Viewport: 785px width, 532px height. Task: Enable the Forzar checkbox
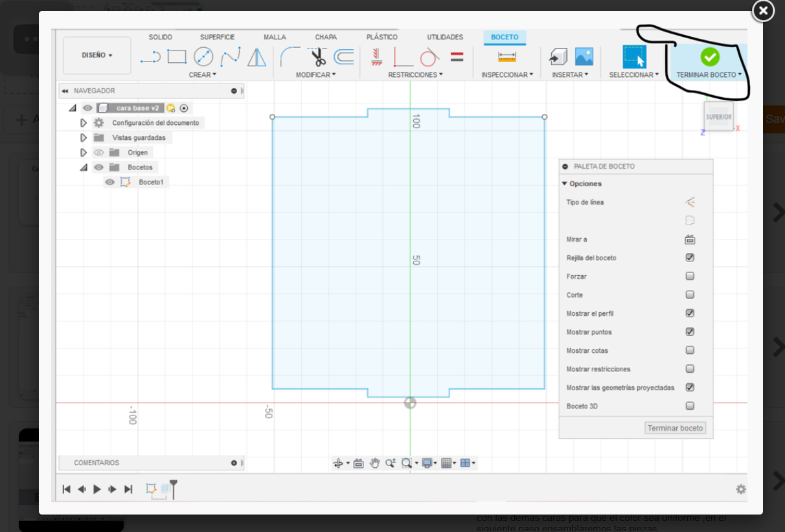(x=690, y=276)
